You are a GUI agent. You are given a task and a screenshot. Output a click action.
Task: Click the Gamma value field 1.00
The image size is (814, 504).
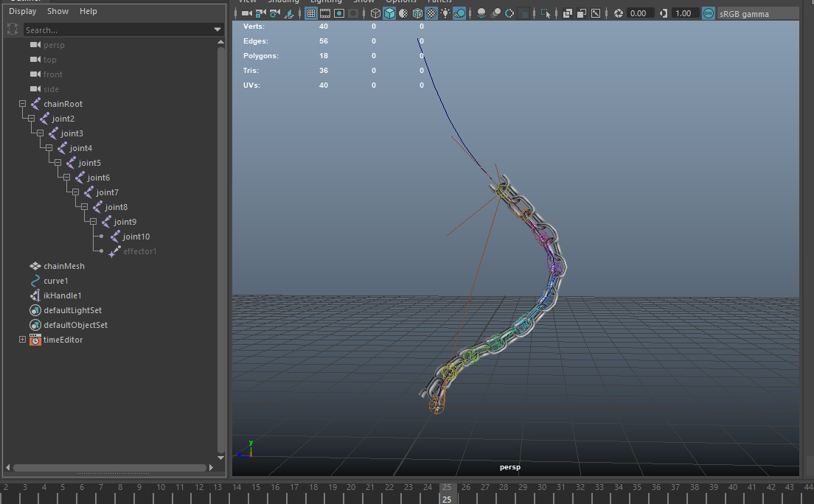click(x=685, y=13)
